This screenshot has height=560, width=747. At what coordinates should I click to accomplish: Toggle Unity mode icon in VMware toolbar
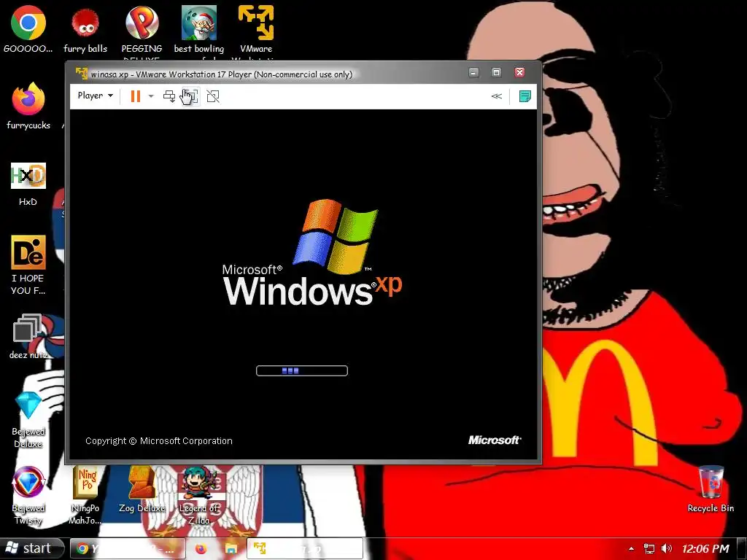pos(213,96)
